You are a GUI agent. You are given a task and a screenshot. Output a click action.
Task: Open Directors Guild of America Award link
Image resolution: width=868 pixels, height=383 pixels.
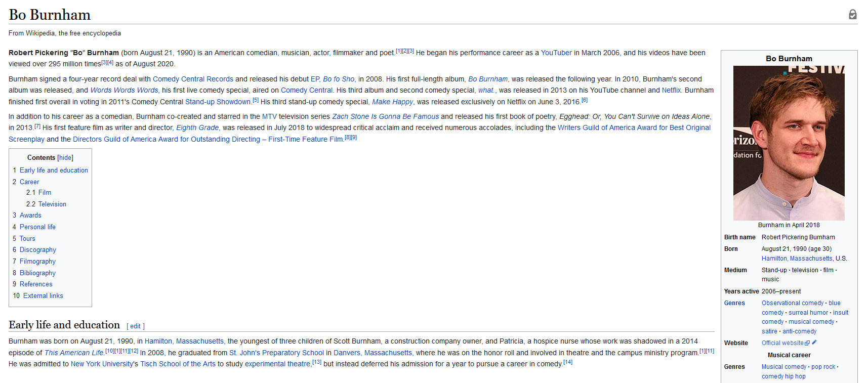pos(208,139)
